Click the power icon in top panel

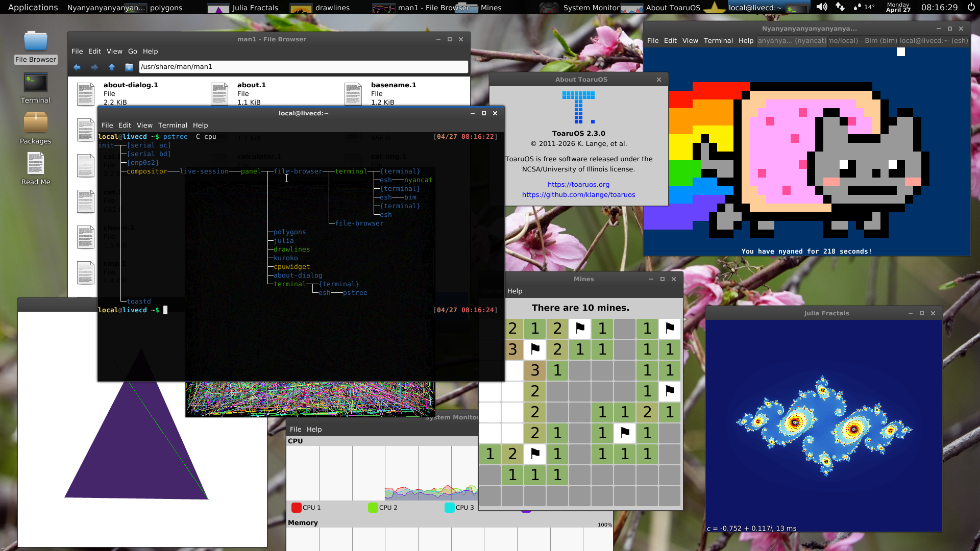click(x=971, y=7)
